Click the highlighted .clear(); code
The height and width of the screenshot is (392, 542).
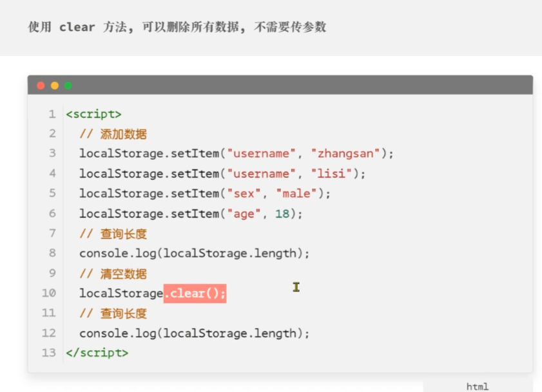pos(195,293)
